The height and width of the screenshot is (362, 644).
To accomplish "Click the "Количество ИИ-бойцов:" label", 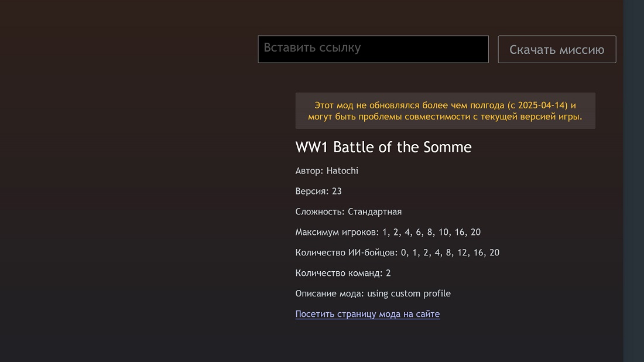I will [x=347, y=253].
